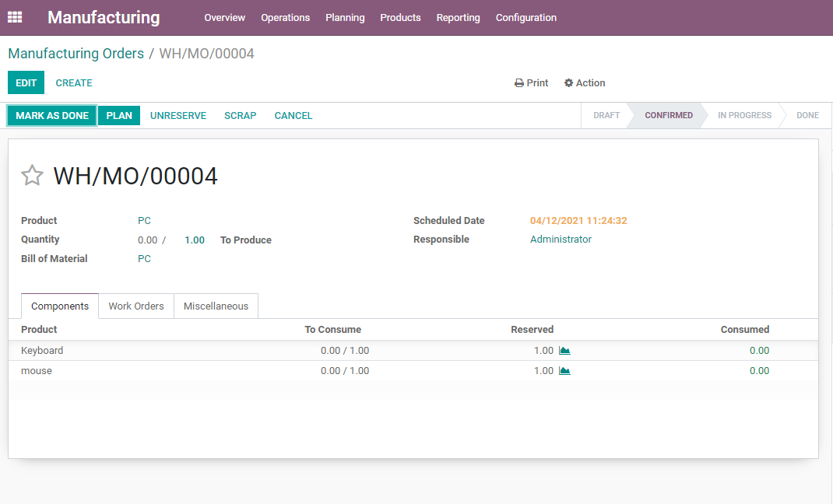Open the Configuration menu
This screenshot has width=833, height=504.
526,18
